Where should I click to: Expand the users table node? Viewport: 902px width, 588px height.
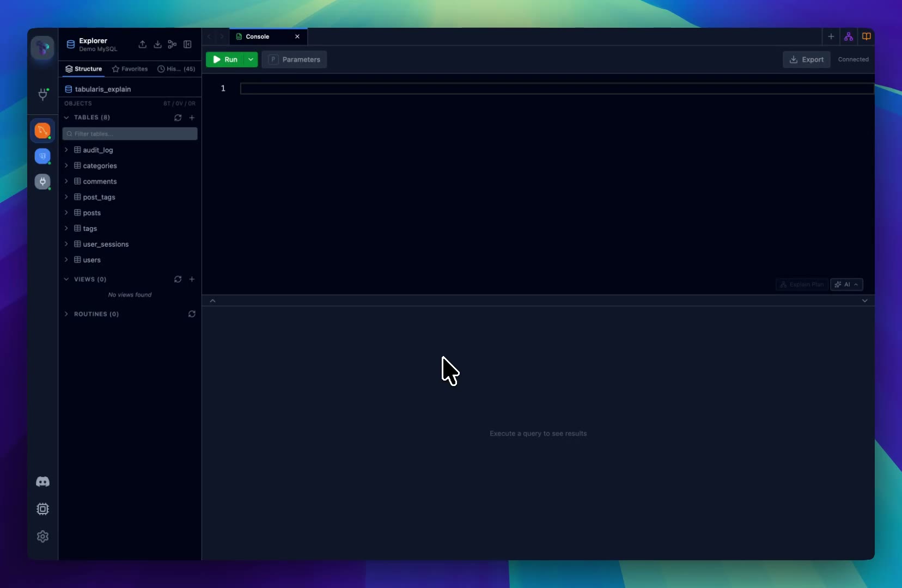coord(66,260)
